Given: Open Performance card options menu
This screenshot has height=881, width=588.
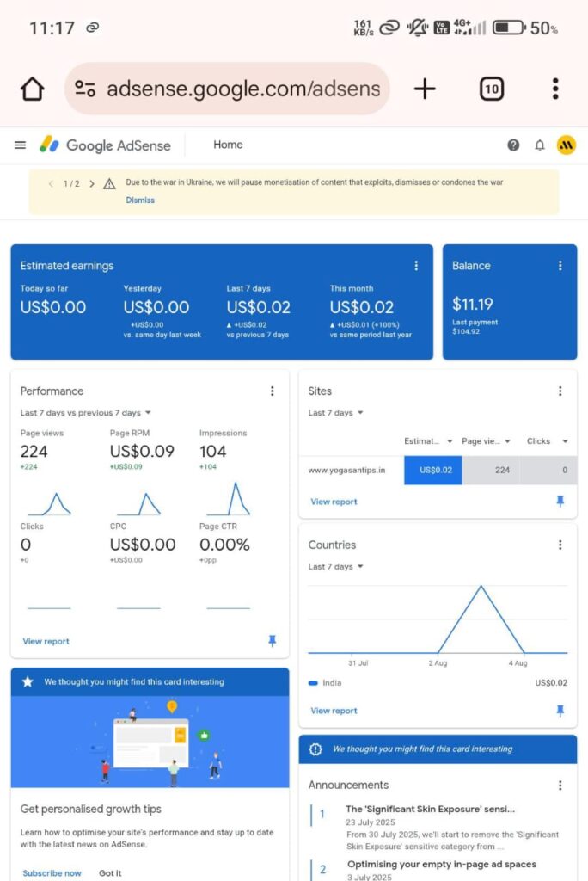Looking at the screenshot, I should 273,391.
